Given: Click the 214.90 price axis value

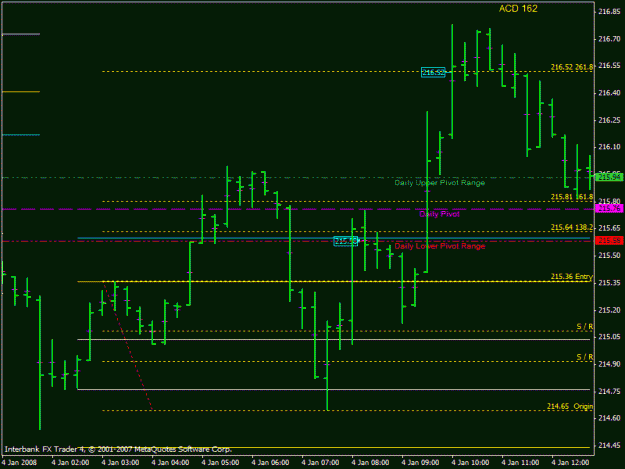Looking at the screenshot, I should coord(609,364).
